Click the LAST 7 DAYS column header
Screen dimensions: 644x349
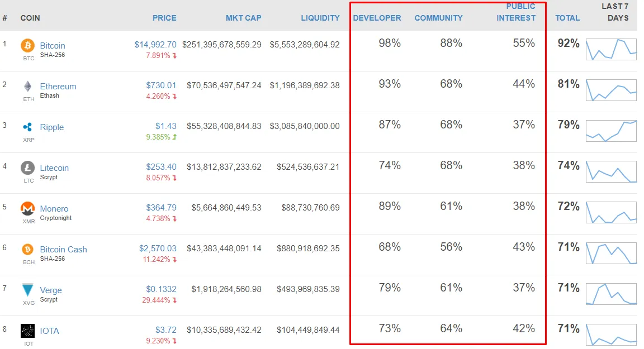pyautogui.click(x=615, y=12)
